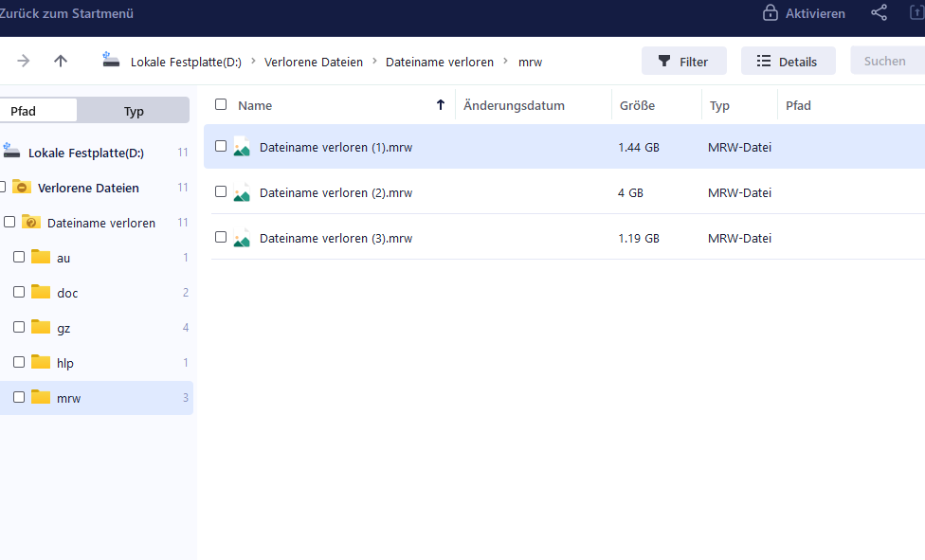925x560 pixels.
Task: Toggle the Name column sort arrow
Action: pos(441,105)
